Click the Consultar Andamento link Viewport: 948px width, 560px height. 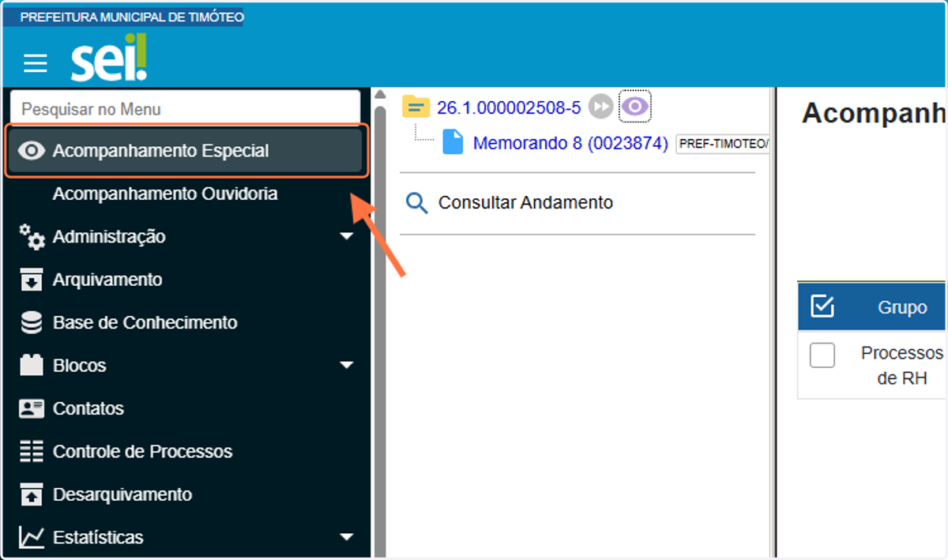[x=525, y=203]
